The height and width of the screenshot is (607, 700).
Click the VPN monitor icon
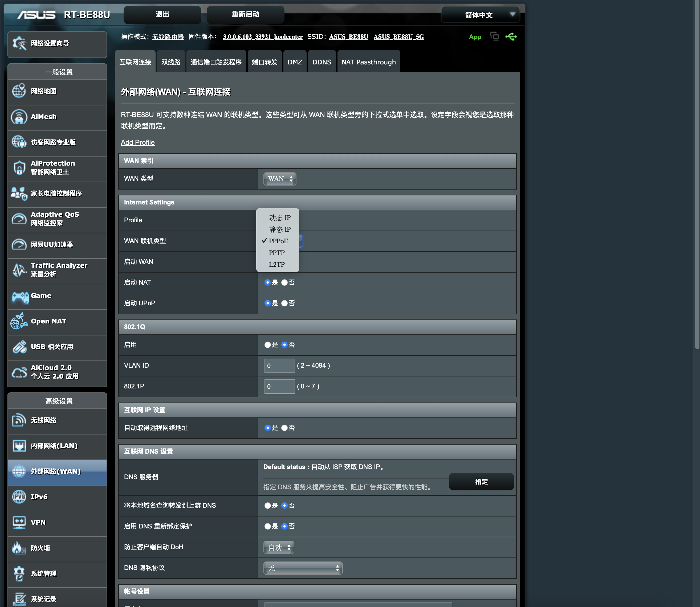tap(19, 522)
